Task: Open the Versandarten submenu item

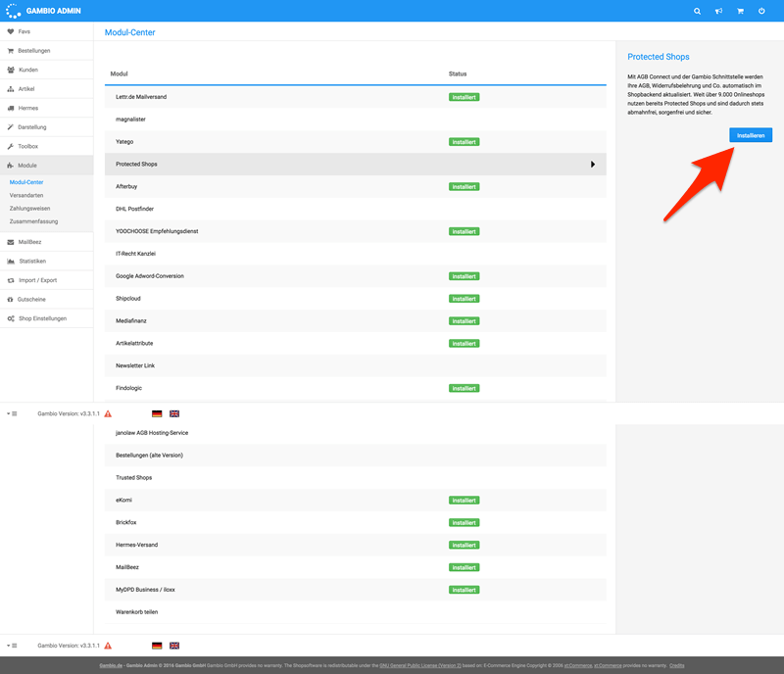Action: coord(26,196)
